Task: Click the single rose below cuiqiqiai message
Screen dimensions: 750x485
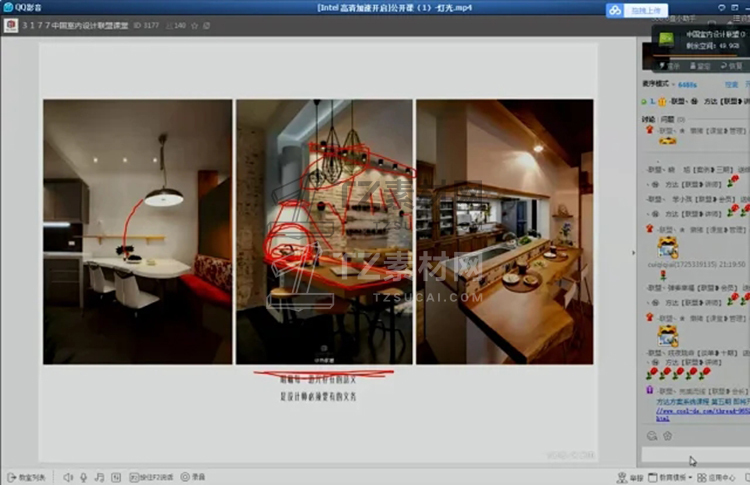Action: [663, 275]
